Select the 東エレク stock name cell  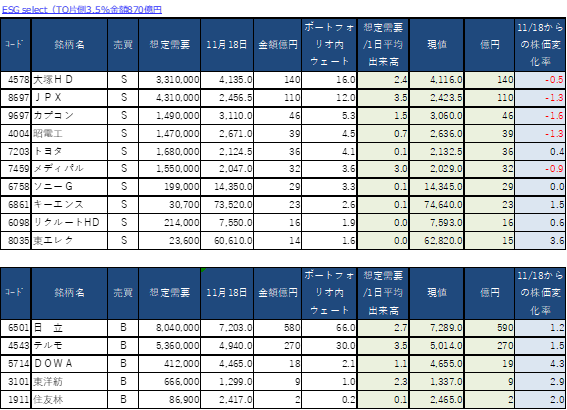pos(69,240)
